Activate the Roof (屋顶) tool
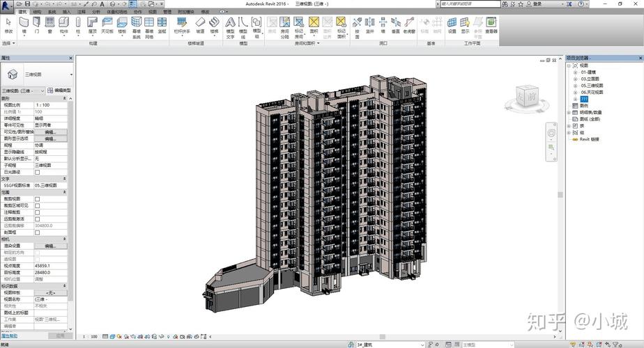The width and height of the screenshot is (644, 348). pos(93,25)
